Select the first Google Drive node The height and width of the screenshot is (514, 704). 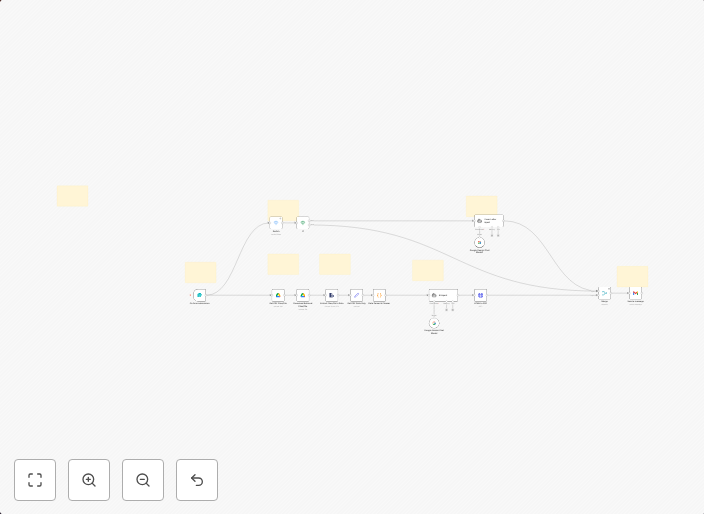tap(278, 295)
